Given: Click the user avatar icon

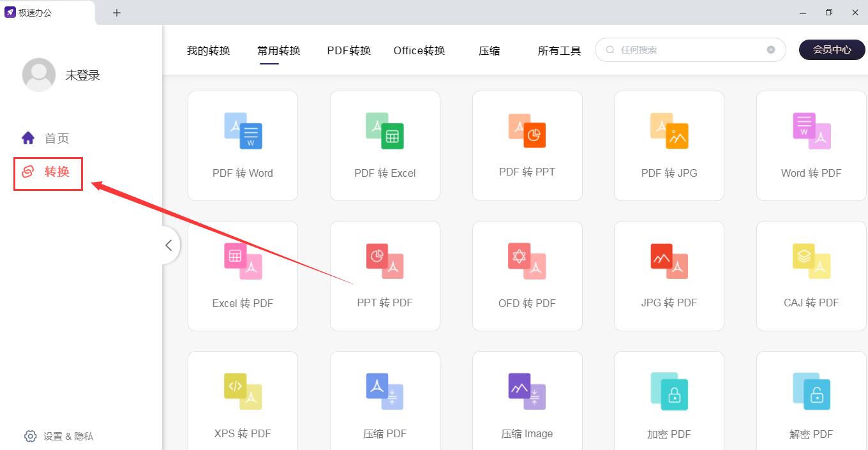Looking at the screenshot, I should (x=39, y=75).
